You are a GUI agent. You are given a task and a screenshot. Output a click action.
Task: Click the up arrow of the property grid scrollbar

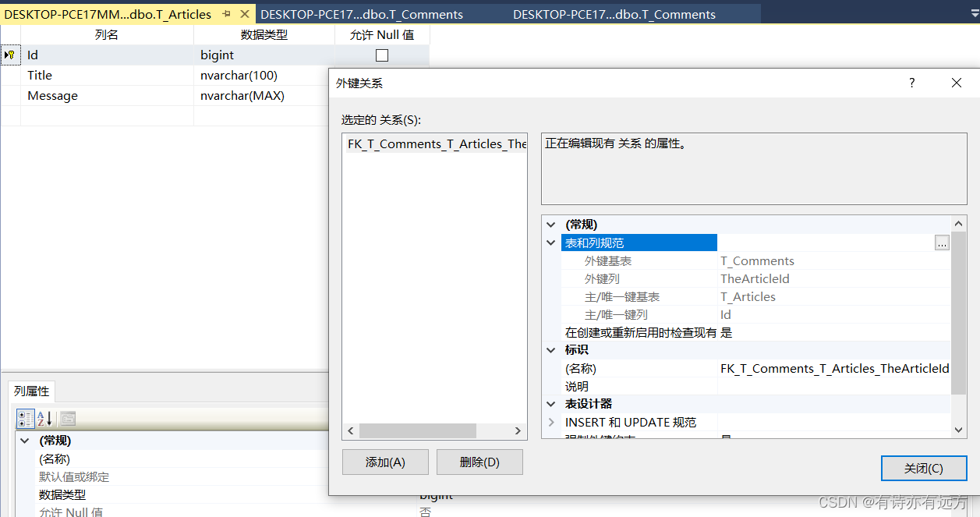coord(959,225)
